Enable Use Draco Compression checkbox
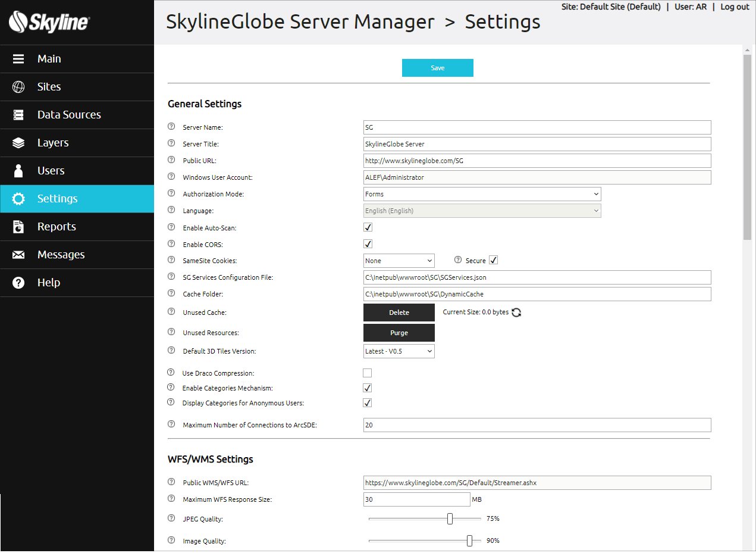 (368, 373)
